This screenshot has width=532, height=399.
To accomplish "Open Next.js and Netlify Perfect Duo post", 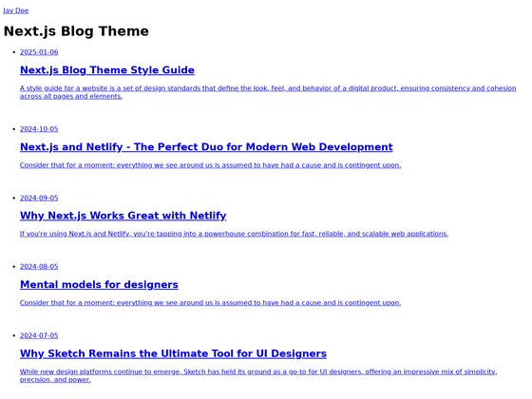I will [x=206, y=147].
